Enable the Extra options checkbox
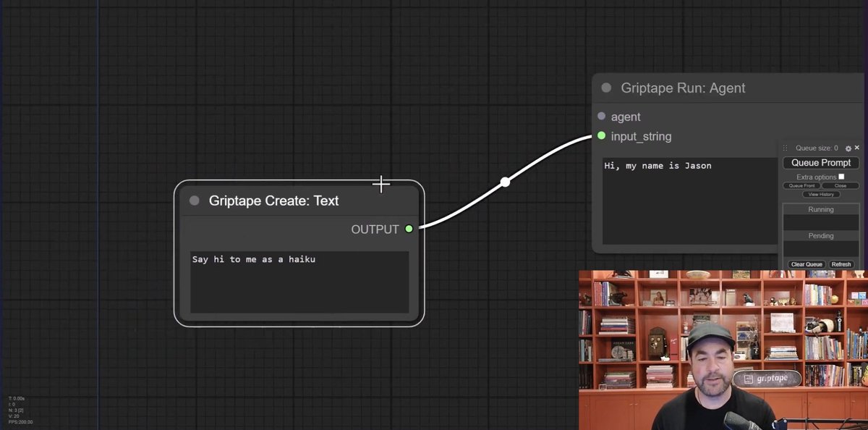Image resolution: width=868 pixels, height=430 pixels. (841, 177)
